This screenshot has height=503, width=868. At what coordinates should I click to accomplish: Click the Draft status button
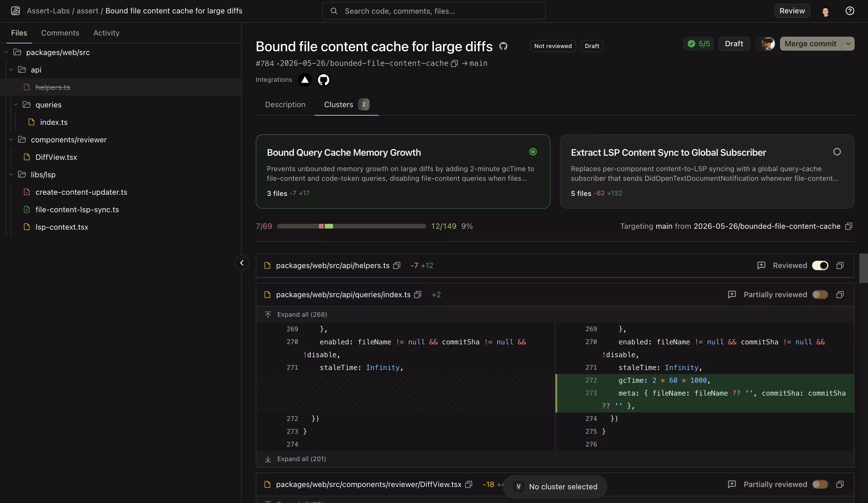click(x=734, y=44)
